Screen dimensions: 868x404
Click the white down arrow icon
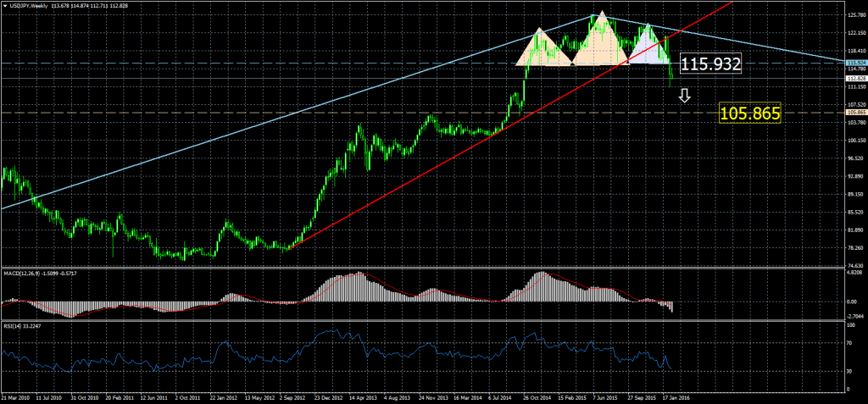[685, 96]
